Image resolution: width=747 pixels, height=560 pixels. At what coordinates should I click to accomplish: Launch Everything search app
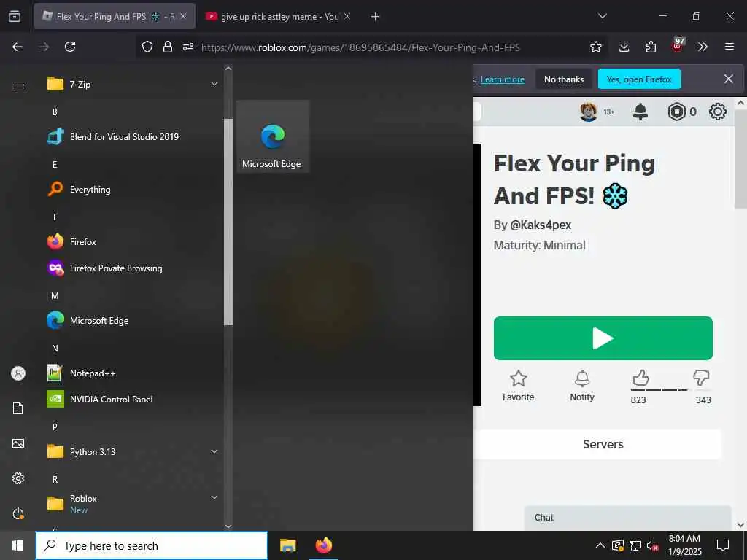click(132, 189)
